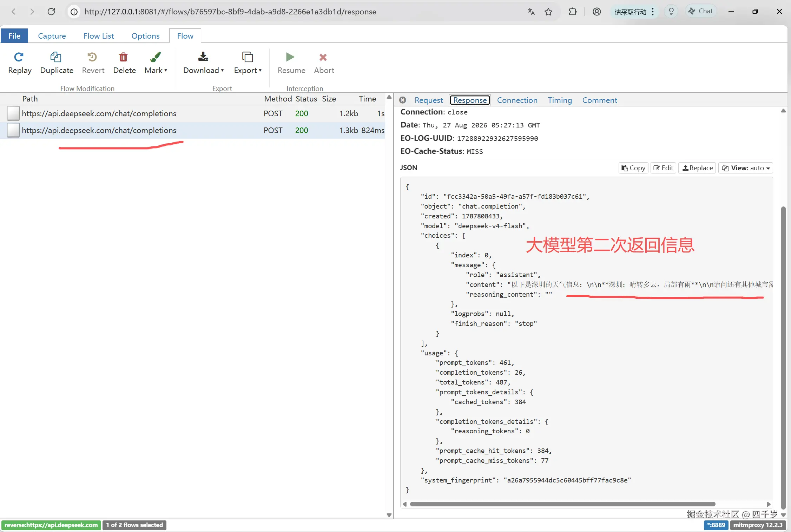The height and width of the screenshot is (532, 791).
Task: Click the translate page icon
Action: click(x=531, y=12)
